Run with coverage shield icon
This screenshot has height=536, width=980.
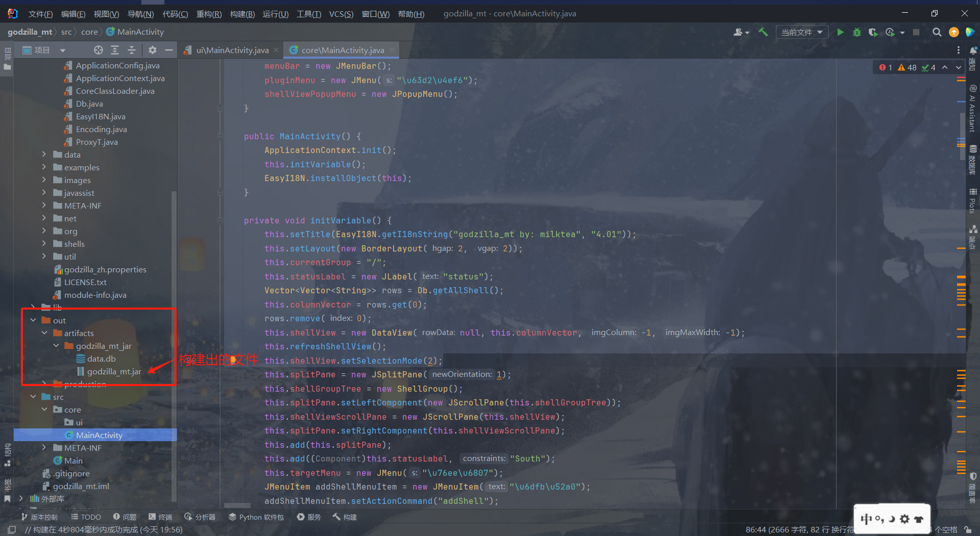coord(873,32)
